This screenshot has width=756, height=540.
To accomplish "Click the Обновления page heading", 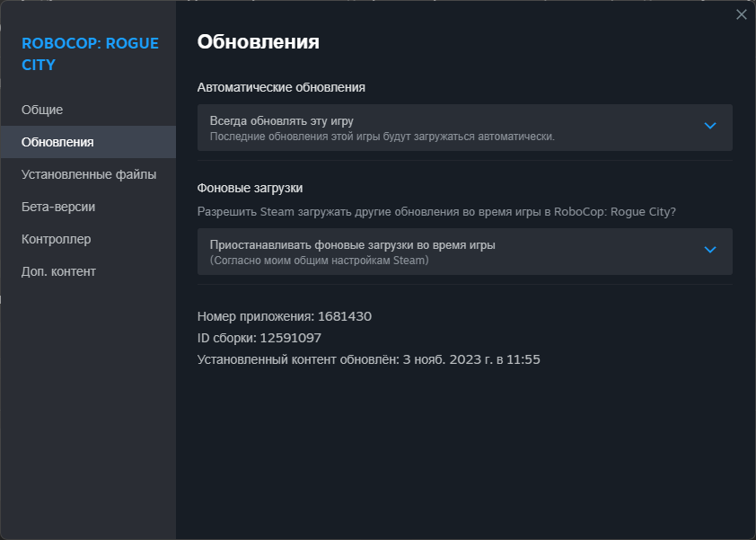I will coord(258,42).
